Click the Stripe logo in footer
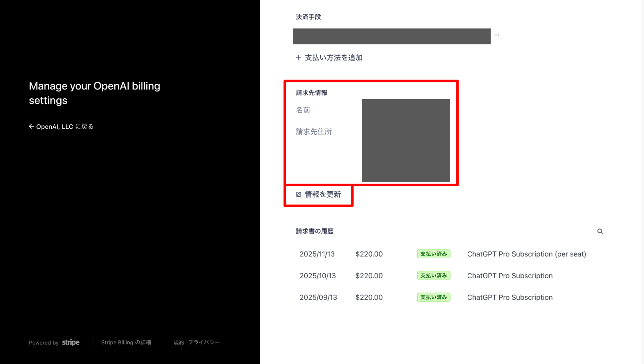Screen dimensions: 644x364 point(71,342)
